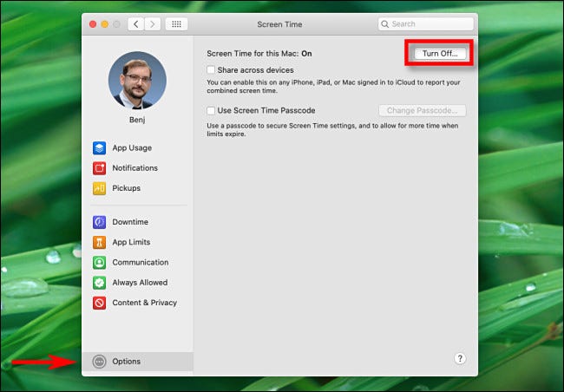The height and width of the screenshot is (392, 564).
Task: Click the combined screen time description text
Action: tap(333, 87)
